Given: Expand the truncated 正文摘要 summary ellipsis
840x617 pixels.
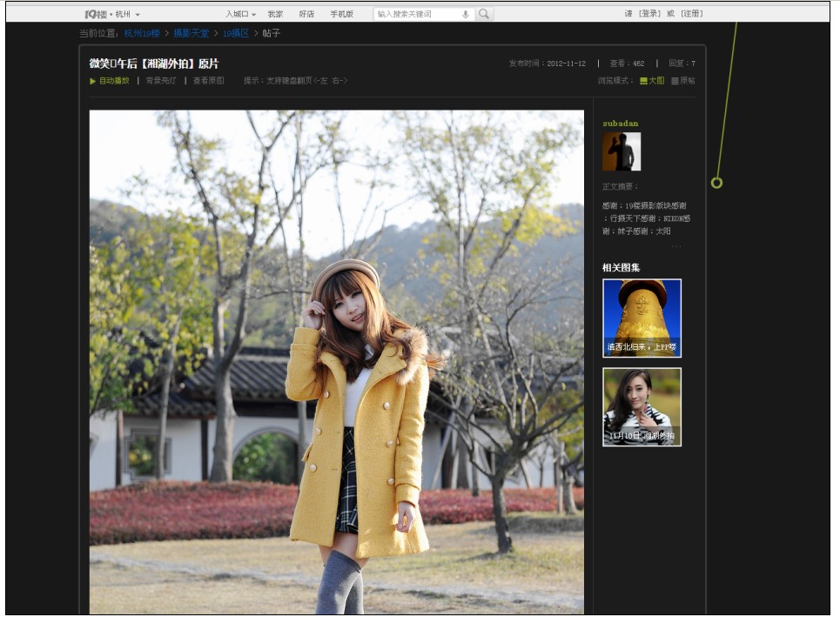Looking at the screenshot, I should tap(675, 246).
